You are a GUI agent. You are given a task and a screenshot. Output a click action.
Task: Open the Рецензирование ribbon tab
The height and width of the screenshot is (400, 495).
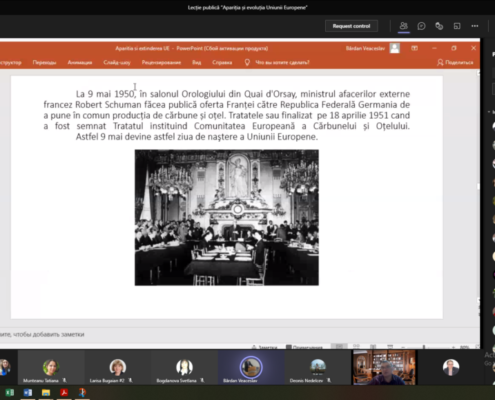[x=161, y=62]
